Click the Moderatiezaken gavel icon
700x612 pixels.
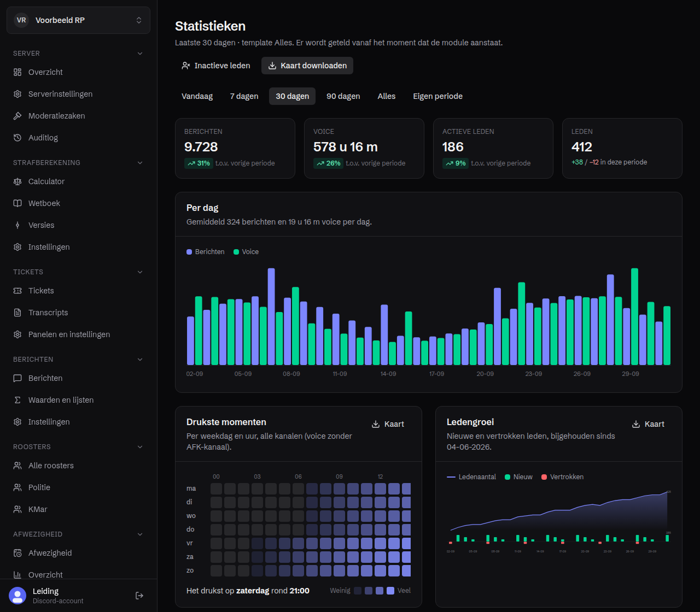point(17,116)
